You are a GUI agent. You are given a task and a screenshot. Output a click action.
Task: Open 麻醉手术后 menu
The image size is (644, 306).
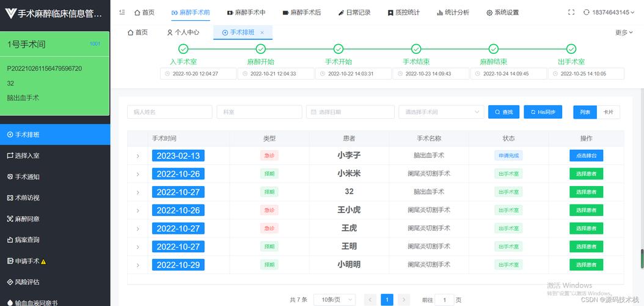[x=302, y=12]
